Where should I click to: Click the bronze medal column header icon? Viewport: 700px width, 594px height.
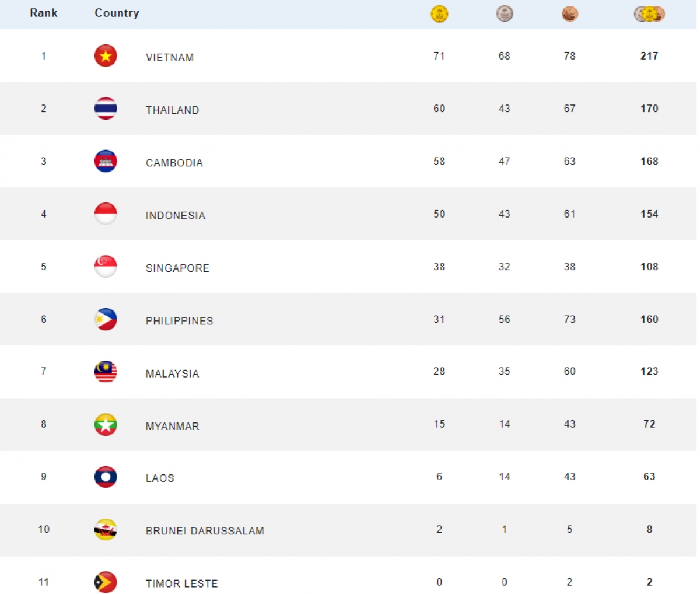coord(570,13)
